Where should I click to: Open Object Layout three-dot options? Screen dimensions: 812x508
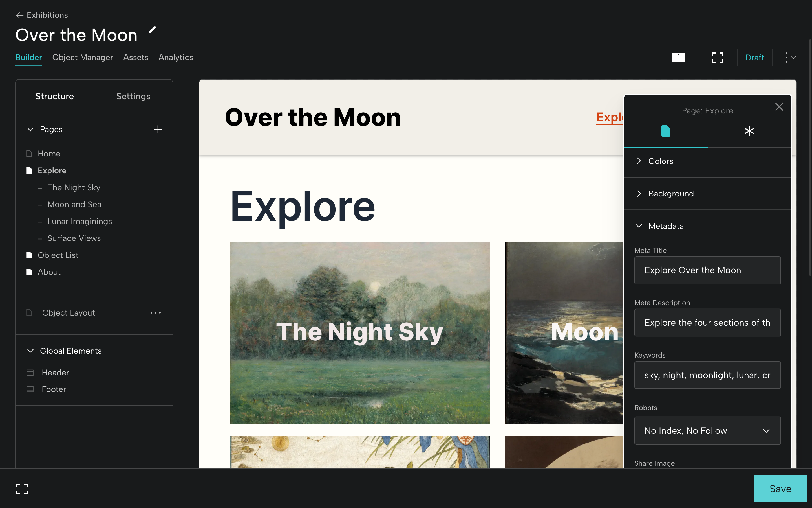click(x=155, y=313)
